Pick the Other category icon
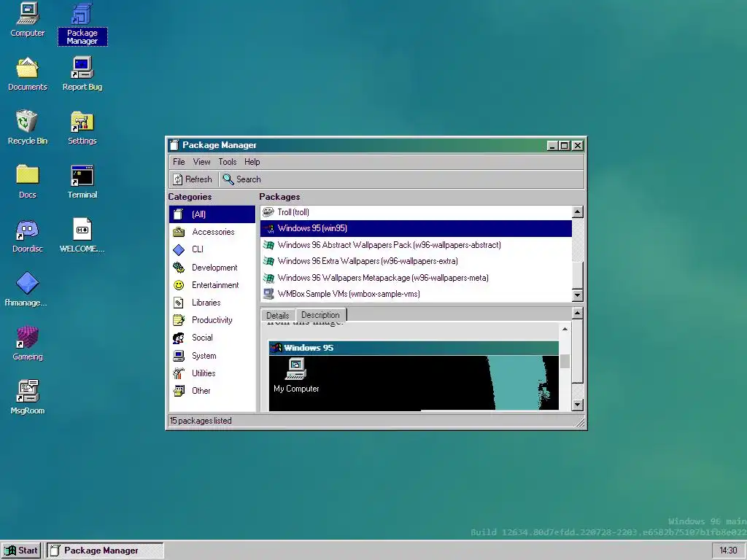747x560 pixels. coord(179,391)
